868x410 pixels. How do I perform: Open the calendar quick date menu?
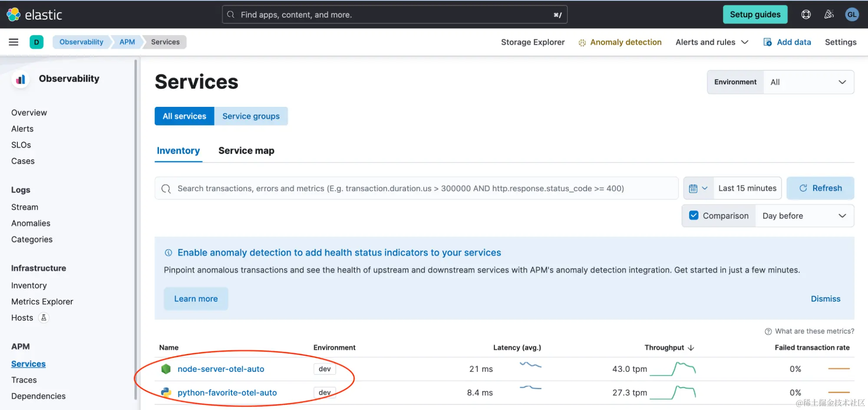point(699,188)
